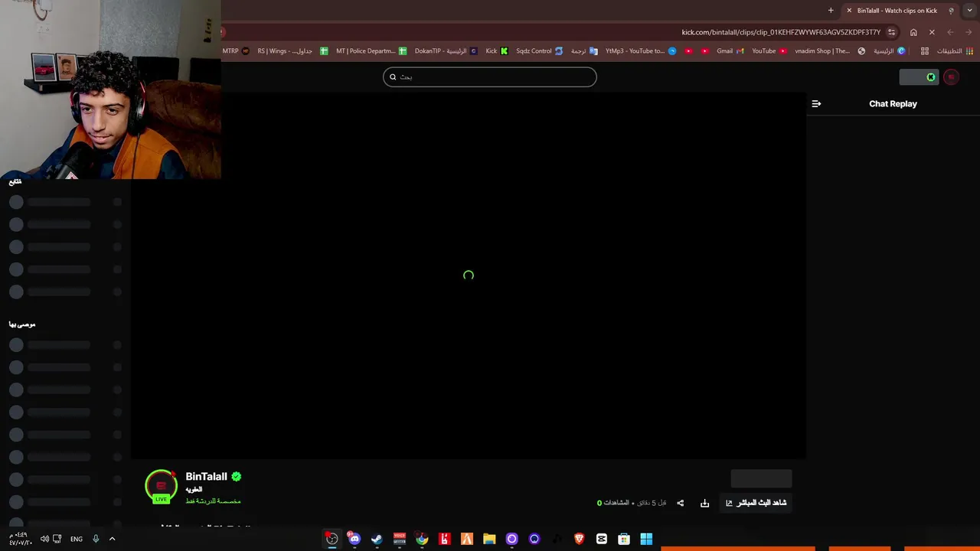Open the Sqdz Control bookmark
980x551 pixels.
539,51
